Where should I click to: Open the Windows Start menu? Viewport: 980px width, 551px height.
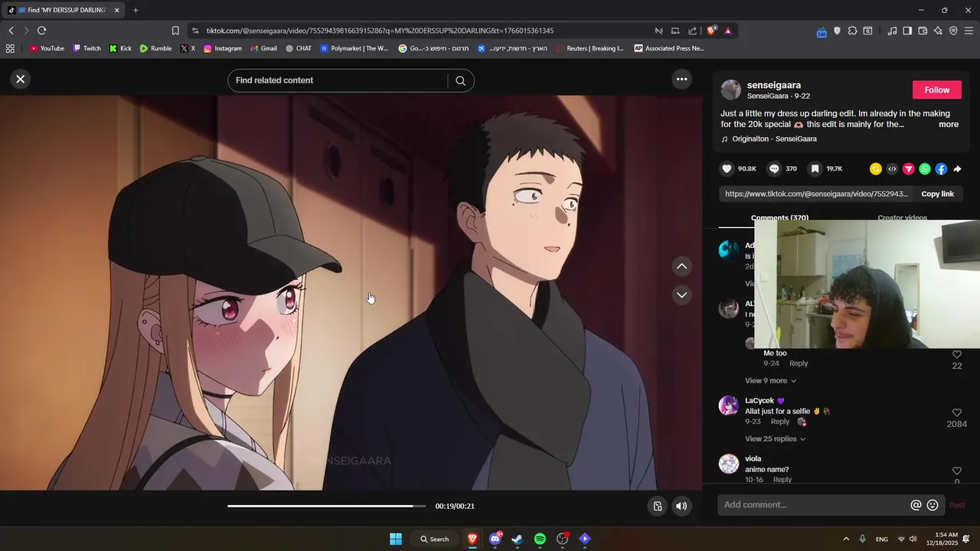pyautogui.click(x=396, y=539)
